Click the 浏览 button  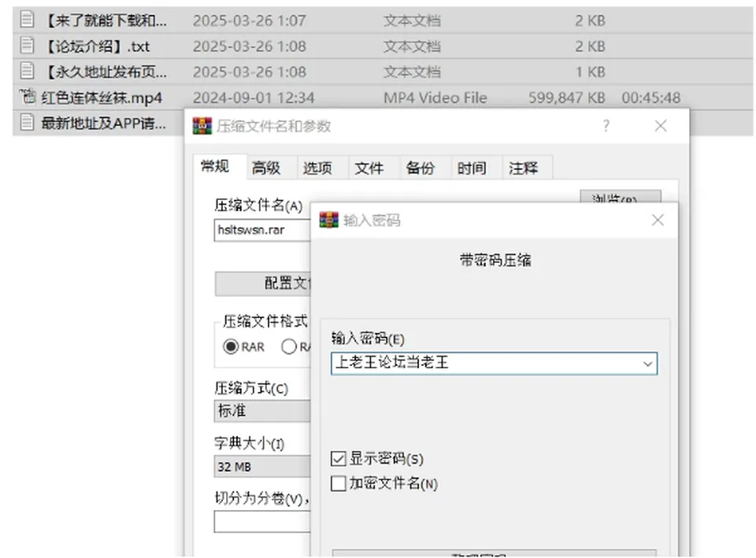620,197
